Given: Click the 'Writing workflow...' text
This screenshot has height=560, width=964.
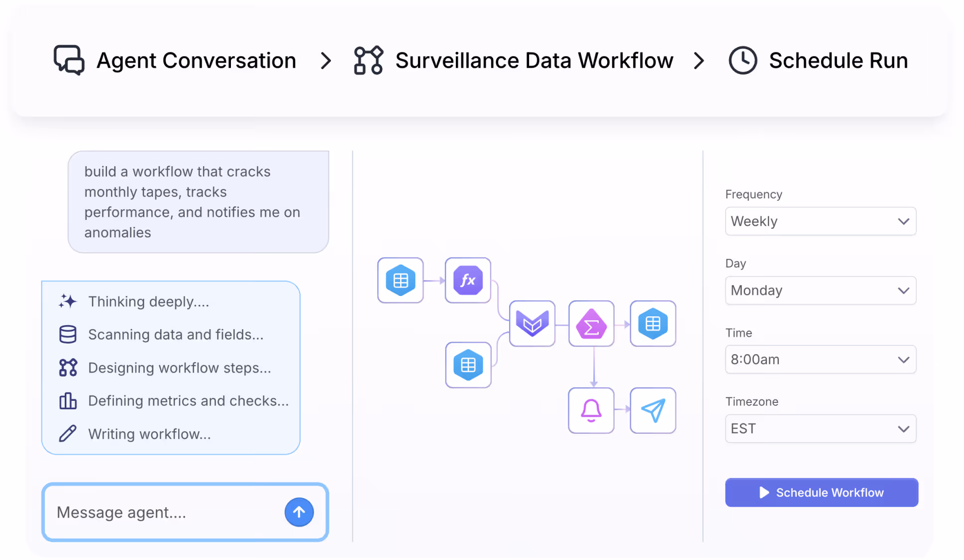Looking at the screenshot, I should coord(150,434).
